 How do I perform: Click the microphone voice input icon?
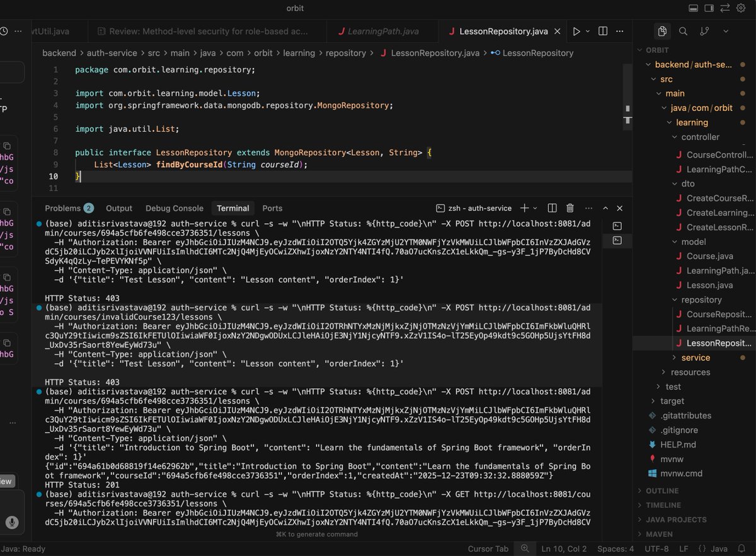pyautogui.click(x=11, y=523)
